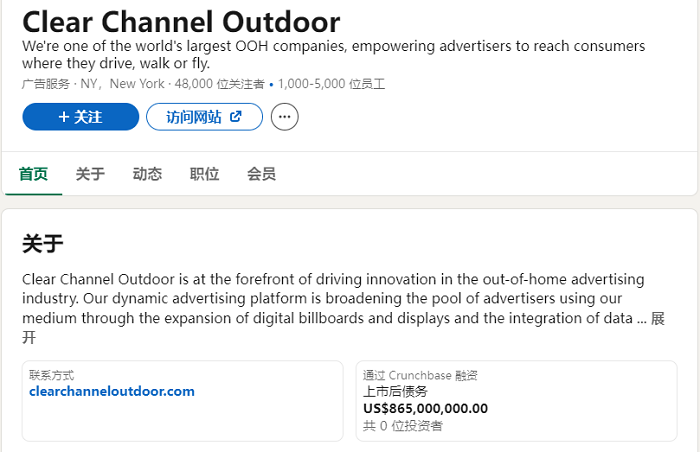Open the 关于 tab
Viewport: 700px width, 452px height.
(x=90, y=174)
